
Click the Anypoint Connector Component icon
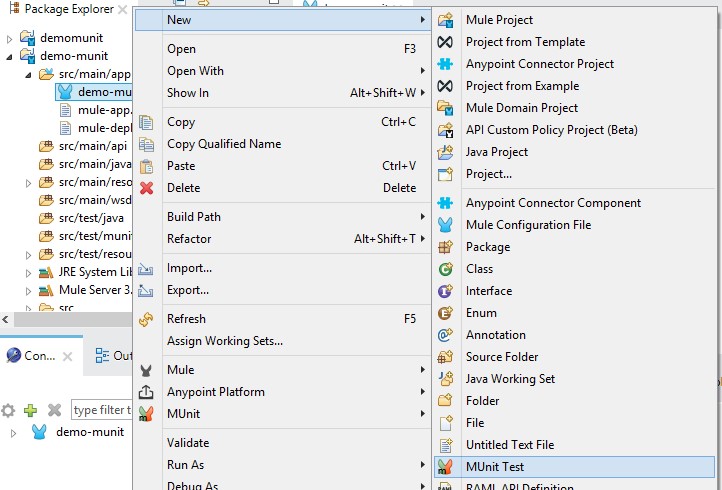445,203
